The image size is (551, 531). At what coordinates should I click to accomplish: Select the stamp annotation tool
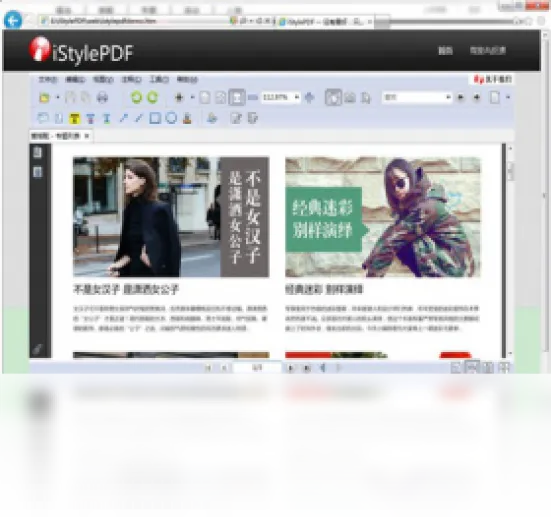187,118
